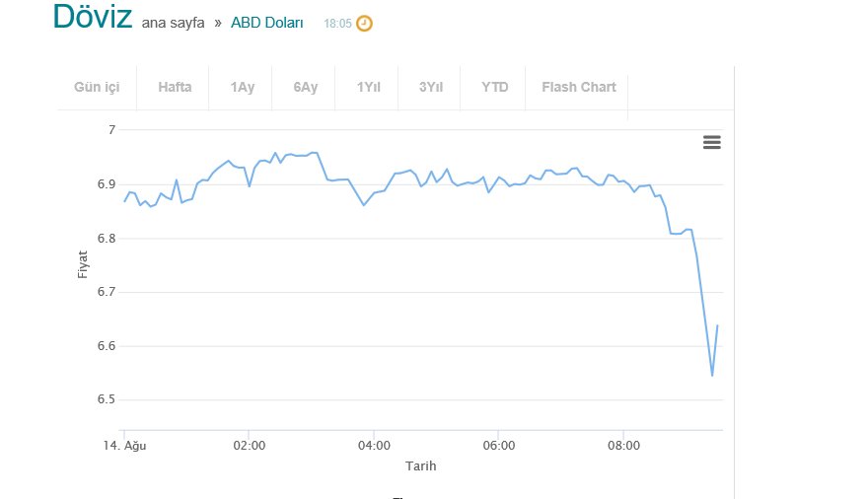
Task: Click the 18:05 timestamp text
Action: tap(337, 23)
